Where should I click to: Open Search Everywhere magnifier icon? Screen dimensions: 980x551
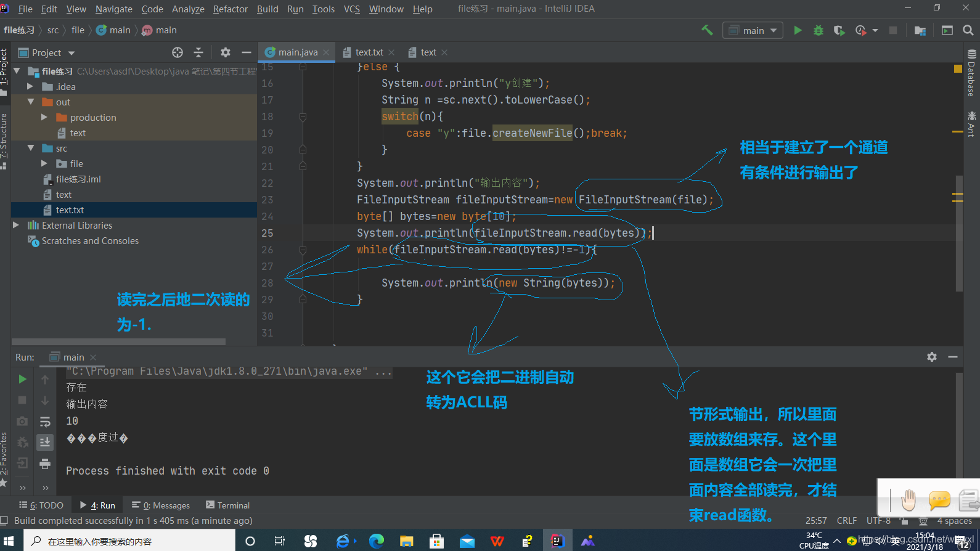(x=968, y=30)
